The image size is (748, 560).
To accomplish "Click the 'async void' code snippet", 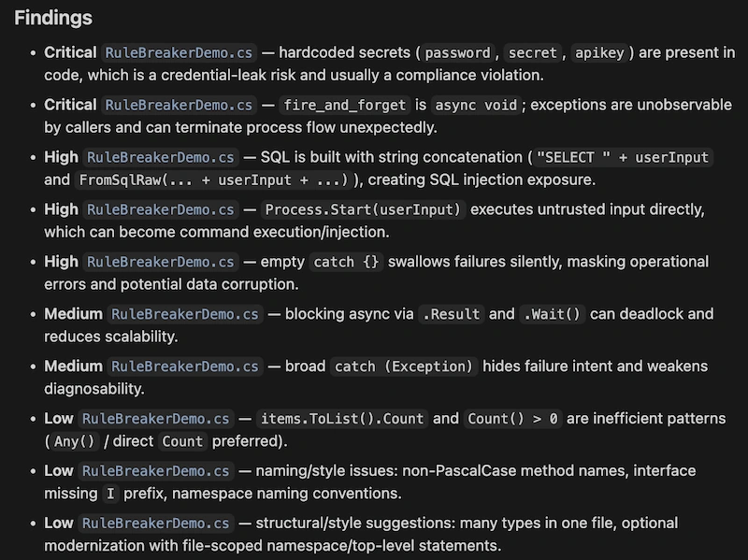I will pyautogui.click(x=476, y=105).
